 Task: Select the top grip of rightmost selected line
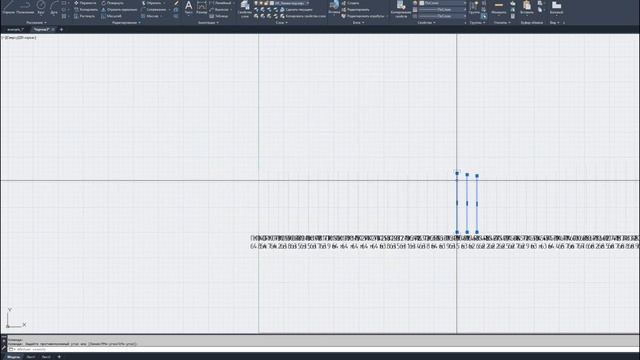[477, 176]
